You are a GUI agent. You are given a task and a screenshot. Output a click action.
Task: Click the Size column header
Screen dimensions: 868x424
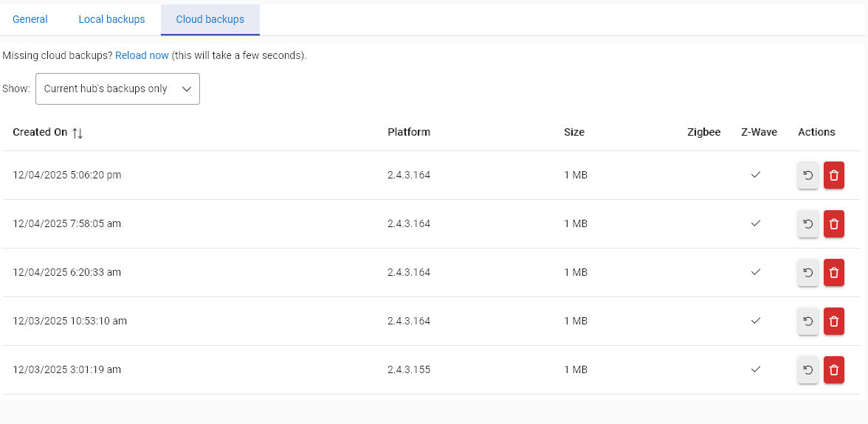pos(574,132)
